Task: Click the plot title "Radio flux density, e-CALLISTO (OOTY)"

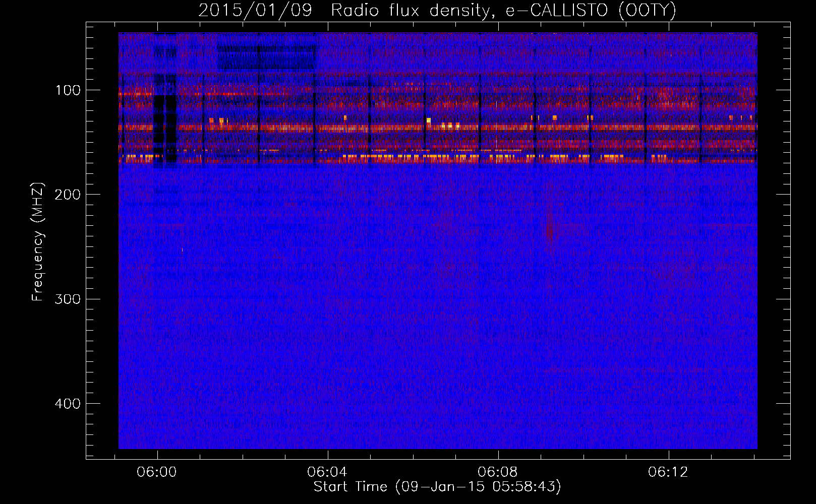Action: [503, 11]
